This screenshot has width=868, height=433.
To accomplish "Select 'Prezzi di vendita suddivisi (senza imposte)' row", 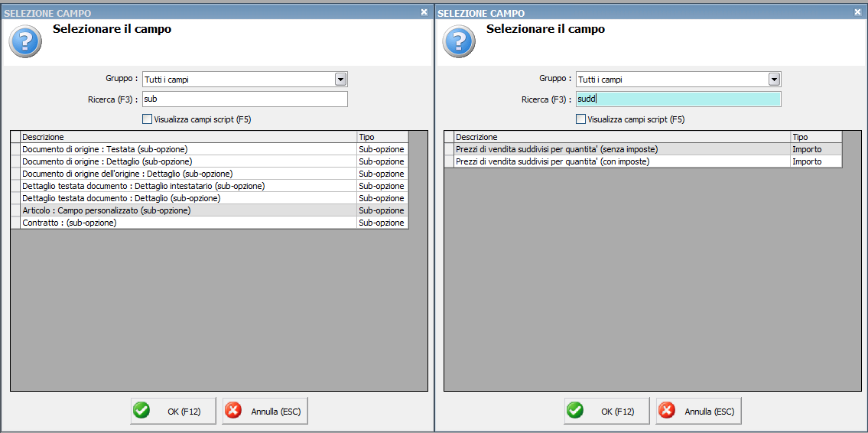I will point(644,149).
